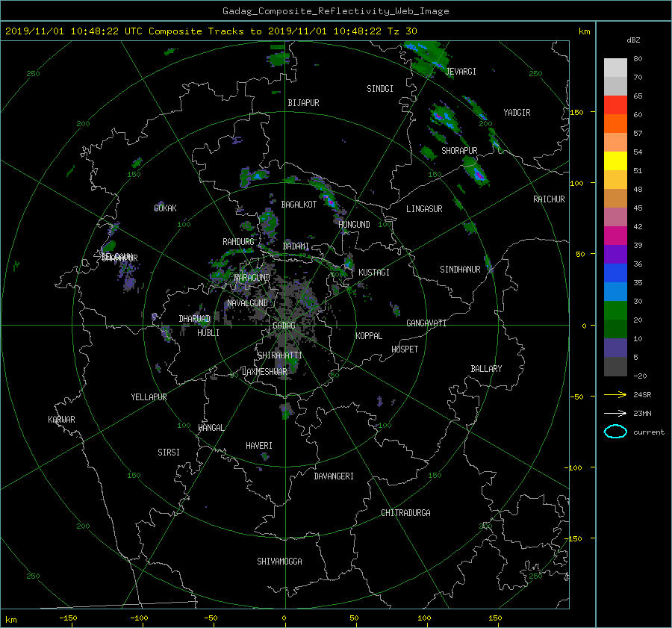The height and width of the screenshot is (628, 672).
Task: Click the storm cell northeast of BAGALKOT
Action: coord(328,196)
